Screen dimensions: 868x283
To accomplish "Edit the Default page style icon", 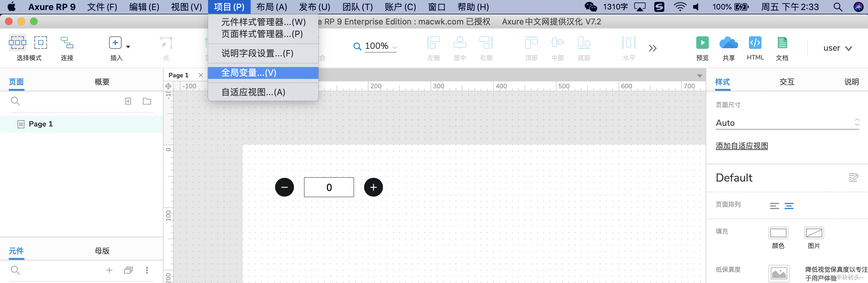I will [x=854, y=177].
